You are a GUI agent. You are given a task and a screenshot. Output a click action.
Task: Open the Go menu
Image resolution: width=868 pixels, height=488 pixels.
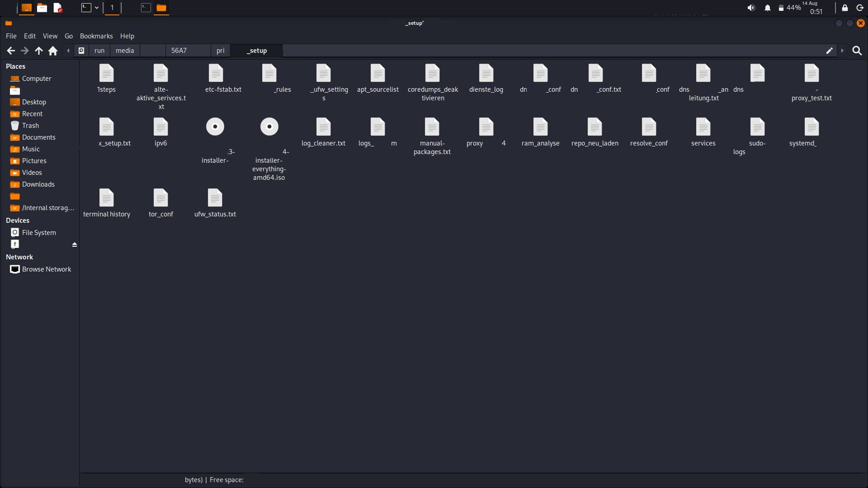(69, 36)
